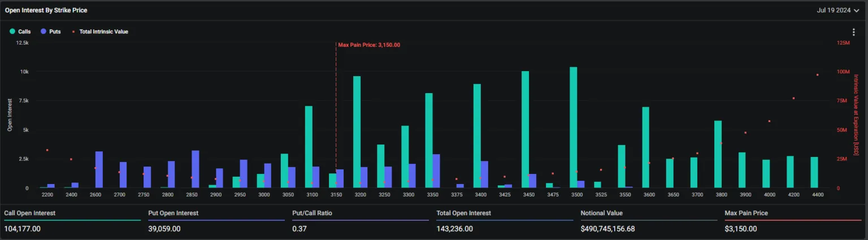Click the red Total Intrinsic Value marker
The height and width of the screenshot is (240, 868).
pyautogui.click(x=74, y=32)
